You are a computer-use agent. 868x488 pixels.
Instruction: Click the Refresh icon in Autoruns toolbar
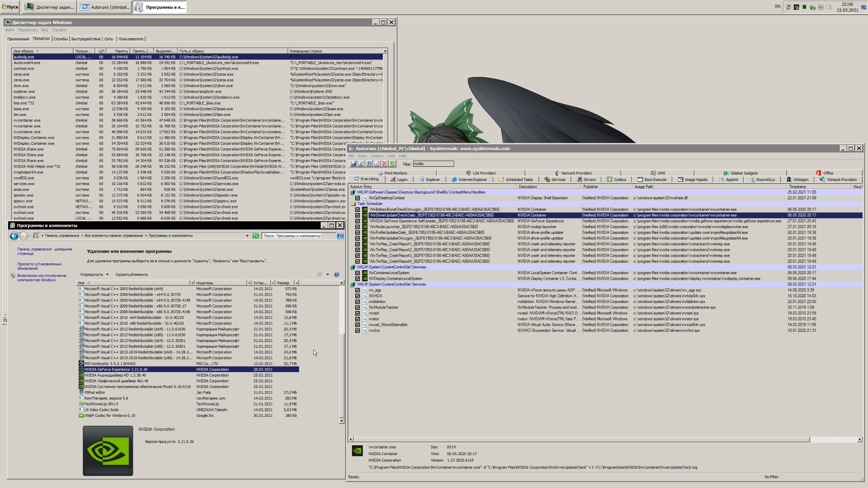coord(361,164)
